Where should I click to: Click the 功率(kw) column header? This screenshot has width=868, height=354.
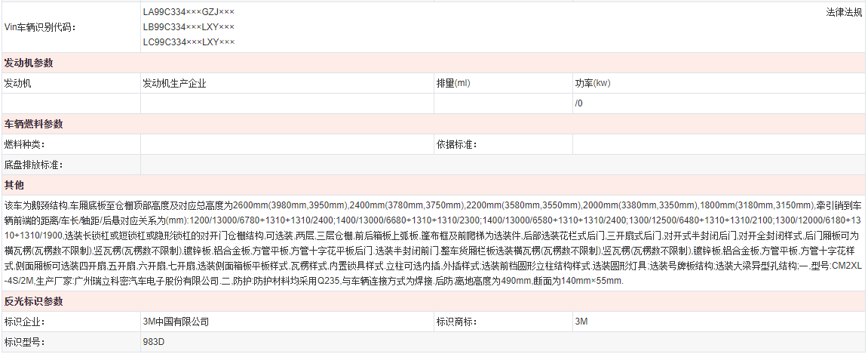(592, 83)
